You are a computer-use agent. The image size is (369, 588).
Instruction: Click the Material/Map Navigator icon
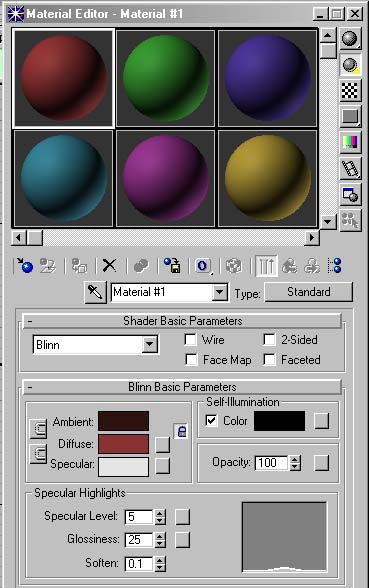coord(334,266)
